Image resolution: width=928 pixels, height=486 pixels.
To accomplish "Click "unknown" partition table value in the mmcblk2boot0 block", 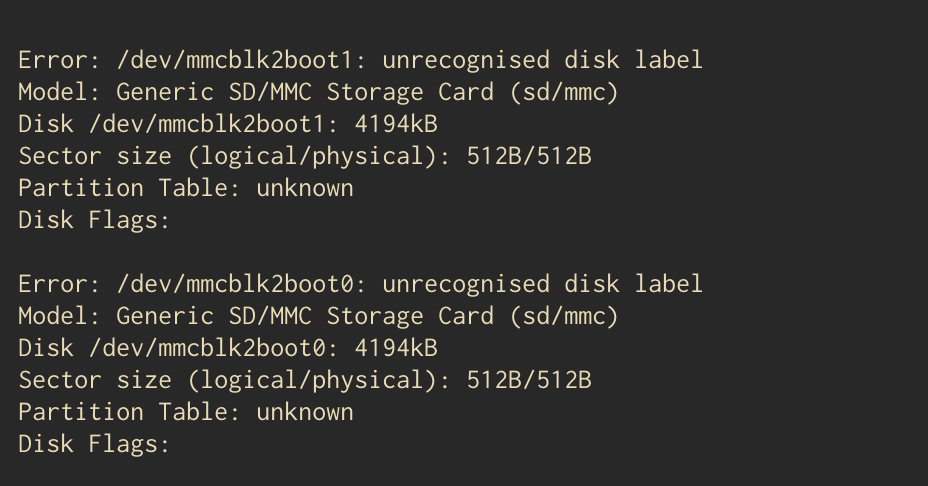I will pos(305,412).
